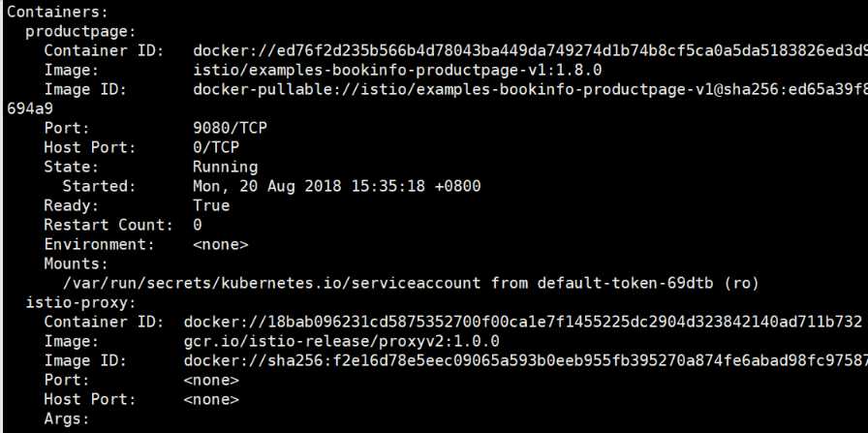Click the istio-proxy Container ID hash
This screenshot has height=433, width=868.
point(522,323)
